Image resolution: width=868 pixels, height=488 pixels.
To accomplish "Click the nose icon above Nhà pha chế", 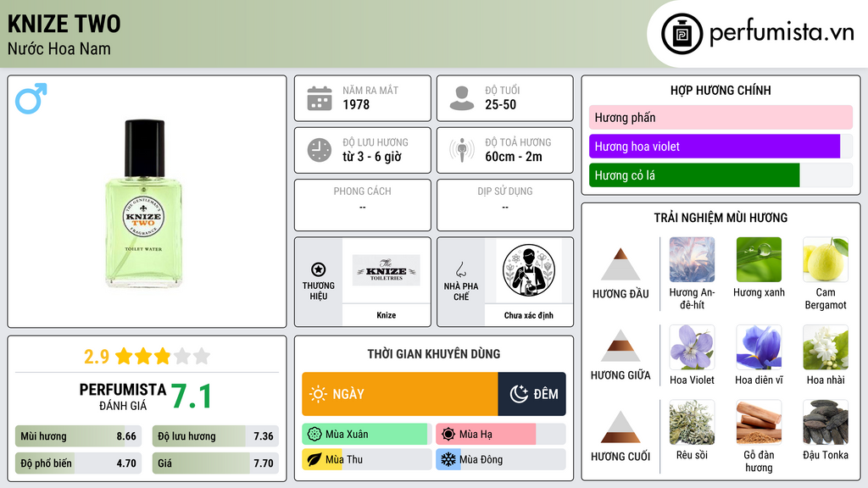I will click(460, 269).
